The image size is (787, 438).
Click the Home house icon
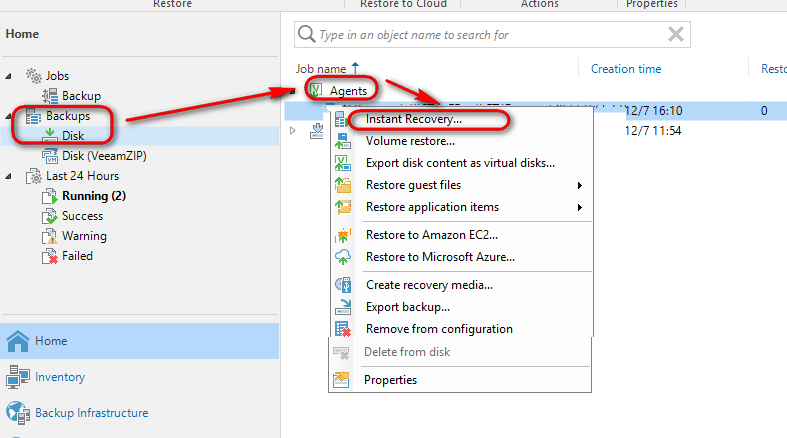tap(18, 341)
